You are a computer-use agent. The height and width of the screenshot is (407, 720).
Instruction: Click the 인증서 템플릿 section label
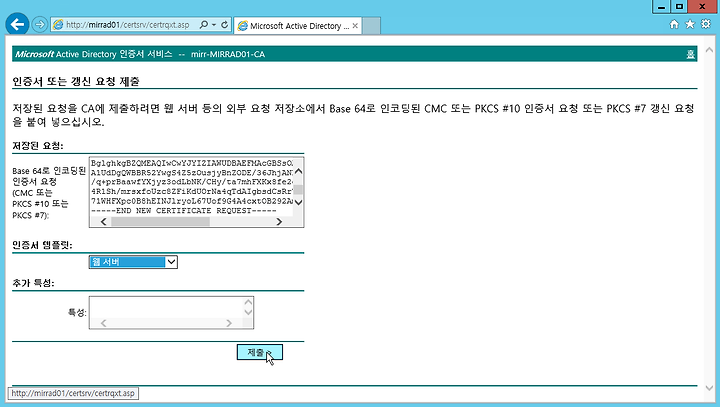[42, 245]
